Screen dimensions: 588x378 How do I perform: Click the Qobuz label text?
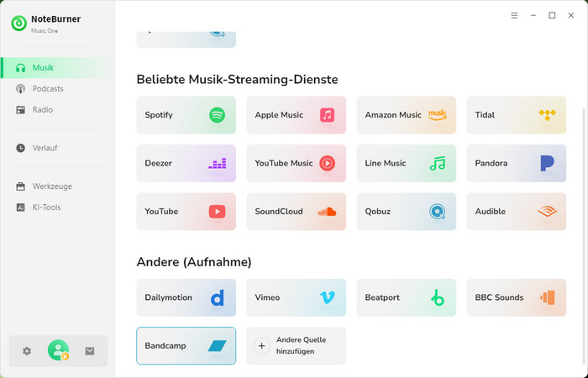[x=377, y=212]
